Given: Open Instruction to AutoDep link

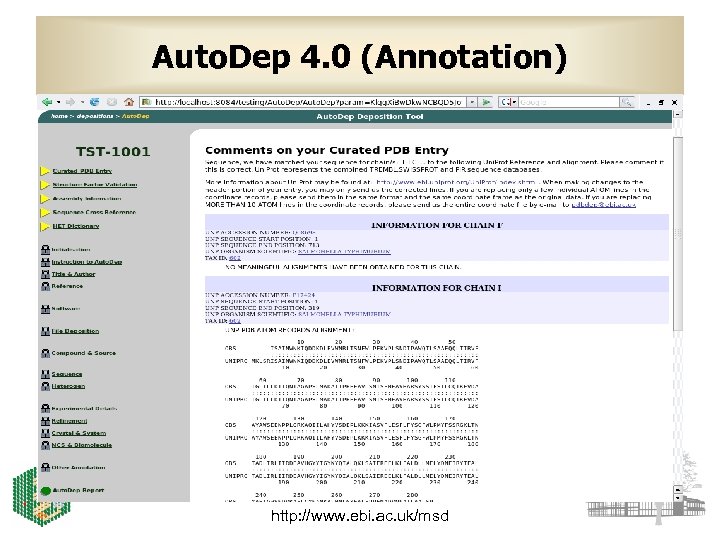Looking at the screenshot, I should [87, 262].
